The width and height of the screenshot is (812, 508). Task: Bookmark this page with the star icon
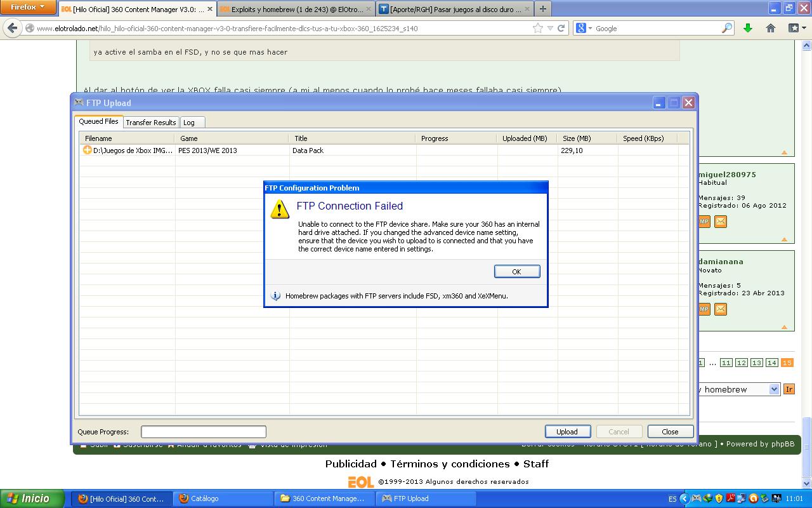pyautogui.click(x=538, y=29)
